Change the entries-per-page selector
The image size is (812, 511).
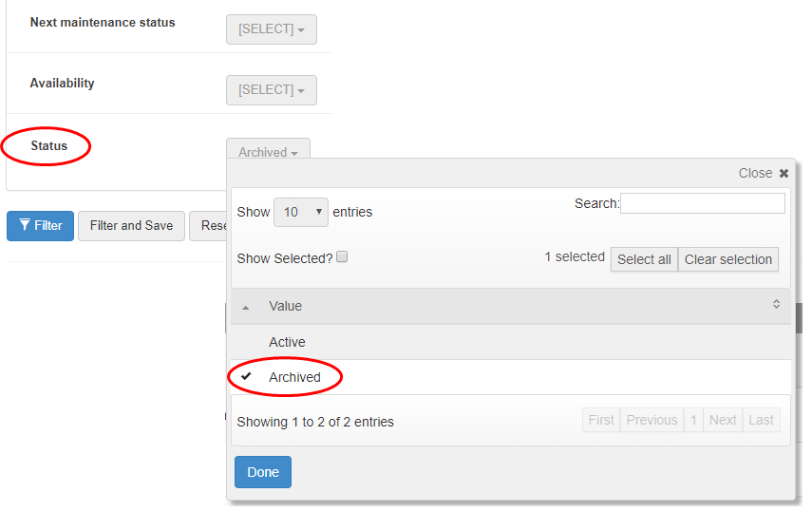click(300, 212)
